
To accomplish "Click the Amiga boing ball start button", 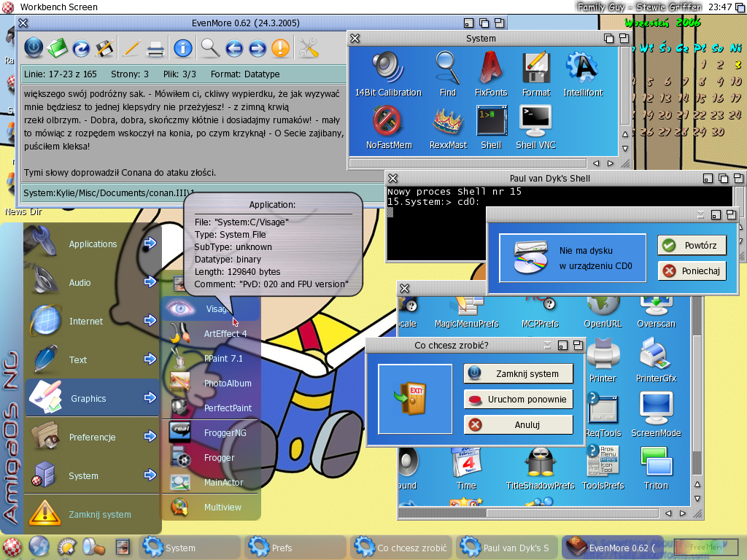I will (10, 548).
